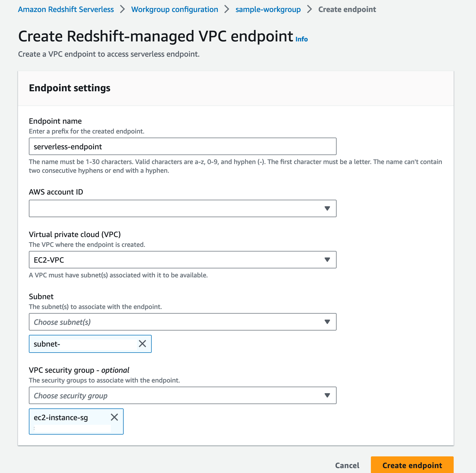Click the Amazon Redshift Serverless breadcrumb
The width and height of the screenshot is (476, 473).
66,9
